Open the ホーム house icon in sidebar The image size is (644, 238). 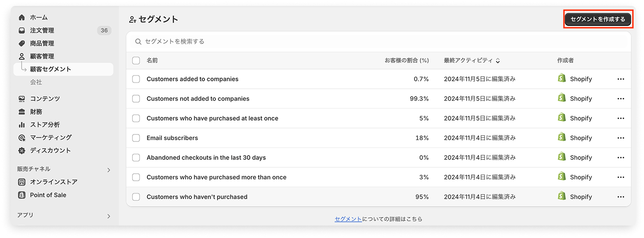[22, 18]
